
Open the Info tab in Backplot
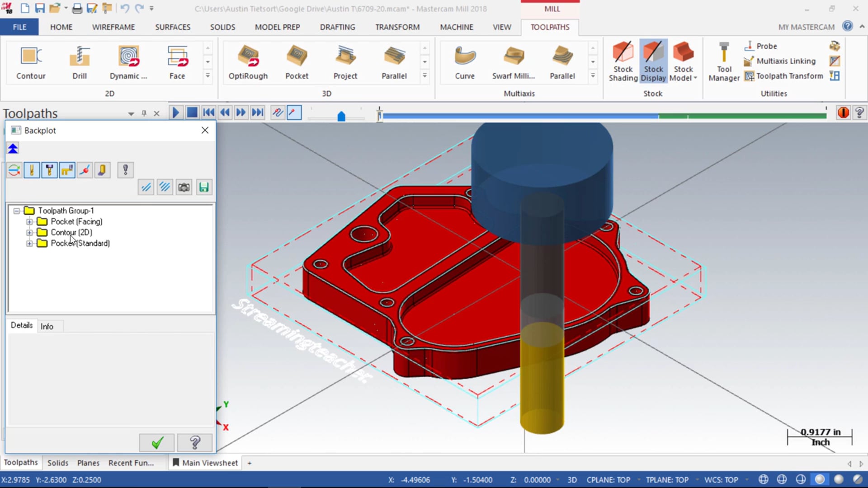coord(47,326)
